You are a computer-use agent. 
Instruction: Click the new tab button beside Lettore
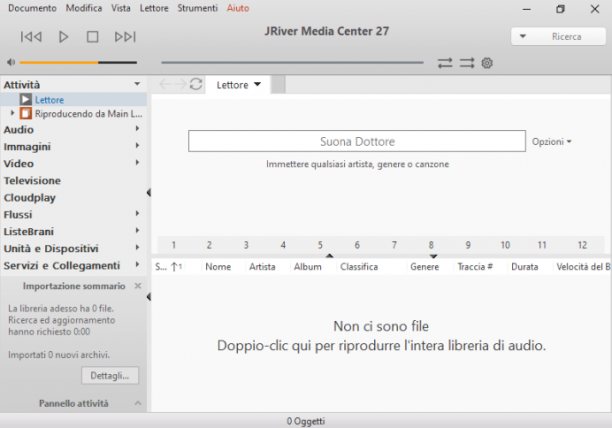(278, 85)
